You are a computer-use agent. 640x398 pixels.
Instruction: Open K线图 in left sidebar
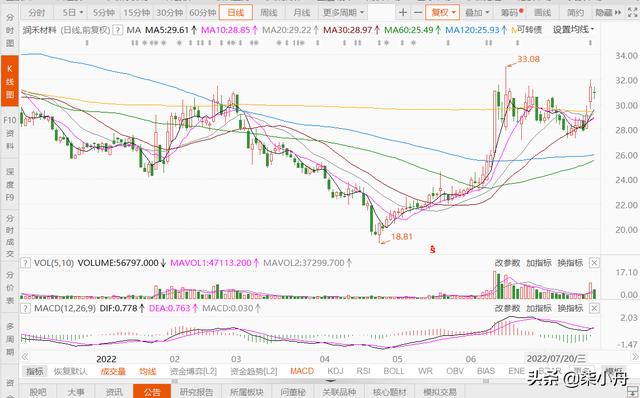click(9, 81)
